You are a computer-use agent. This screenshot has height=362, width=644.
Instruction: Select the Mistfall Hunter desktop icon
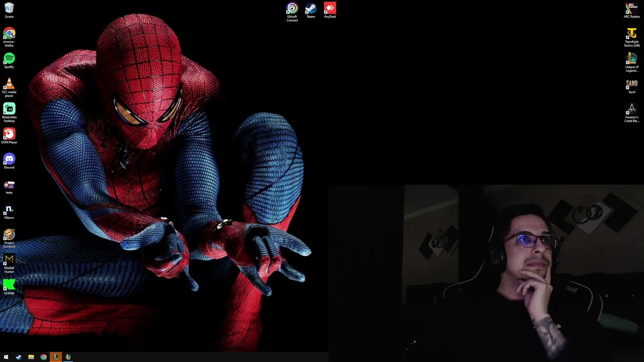(9, 262)
